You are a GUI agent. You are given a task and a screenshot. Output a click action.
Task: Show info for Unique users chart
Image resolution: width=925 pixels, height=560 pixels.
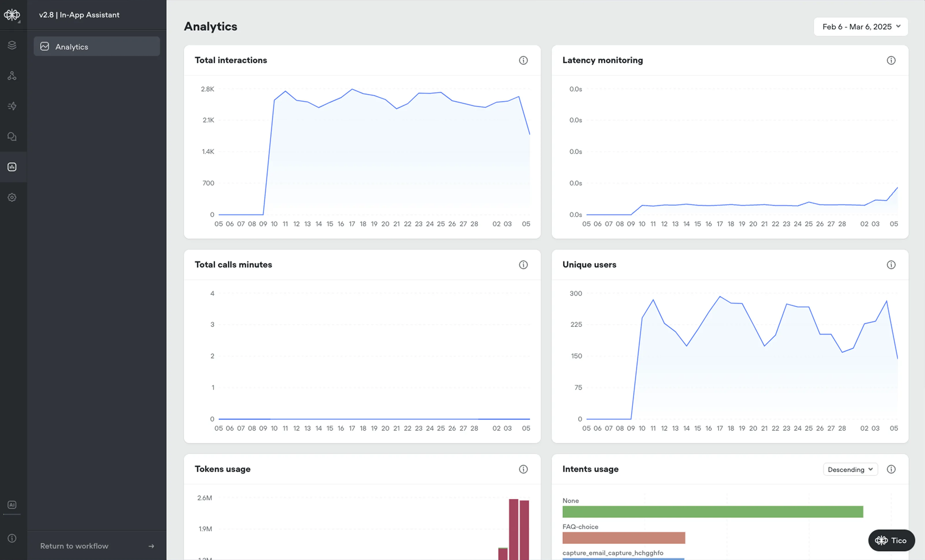coord(891,265)
